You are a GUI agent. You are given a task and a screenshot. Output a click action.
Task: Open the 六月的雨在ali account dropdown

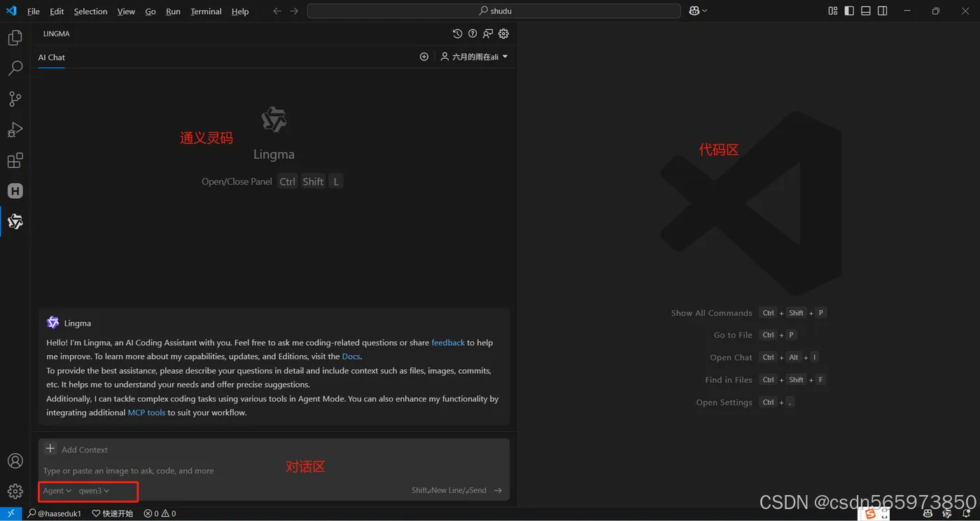[474, 57]
